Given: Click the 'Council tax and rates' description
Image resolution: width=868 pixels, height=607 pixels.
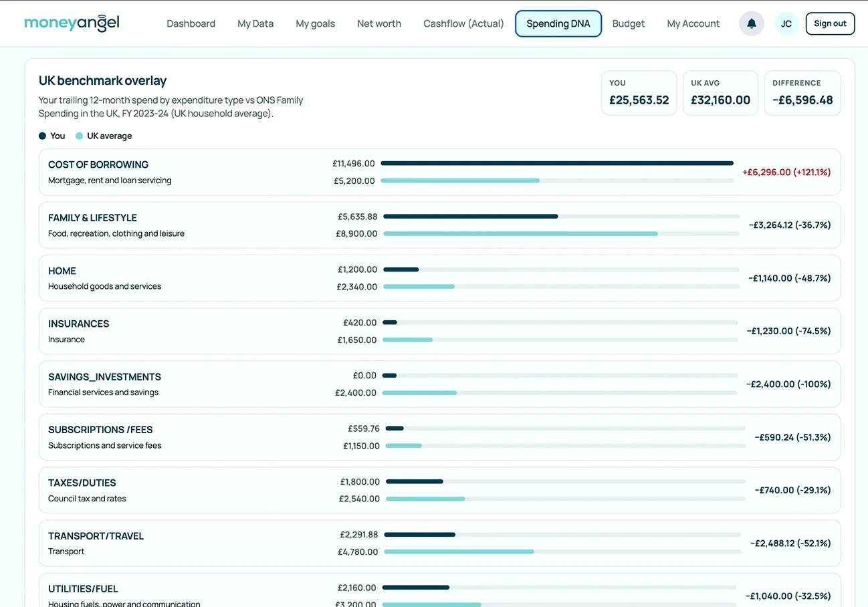Looking at the screenshot, I should pos(87,499).
